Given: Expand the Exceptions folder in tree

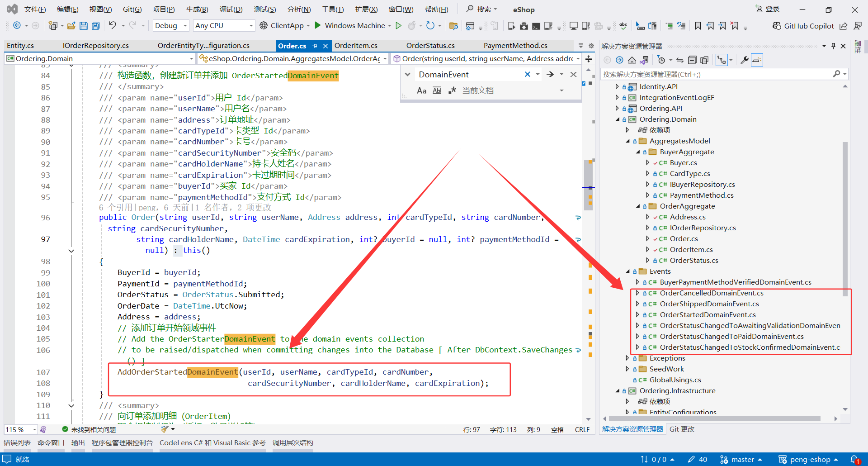Looking at the screenshot, I should [627, 358].
